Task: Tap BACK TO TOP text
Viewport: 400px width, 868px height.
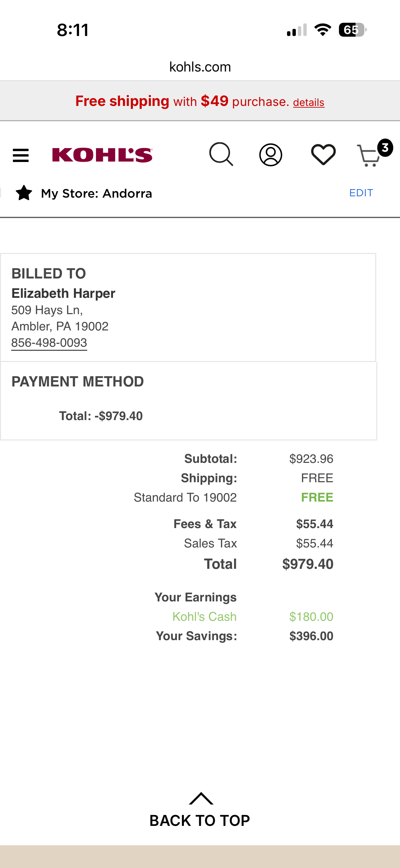Action: point(200,820)
